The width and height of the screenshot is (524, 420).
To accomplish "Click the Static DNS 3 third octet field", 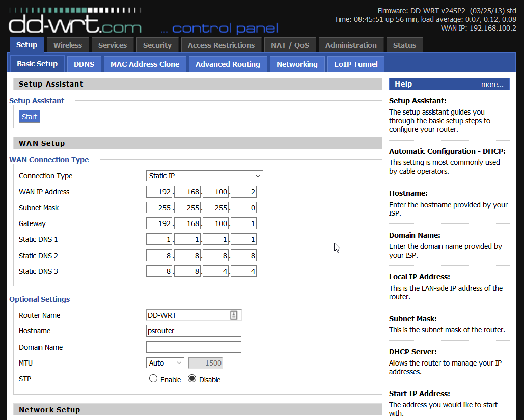I will pos(215,271).
